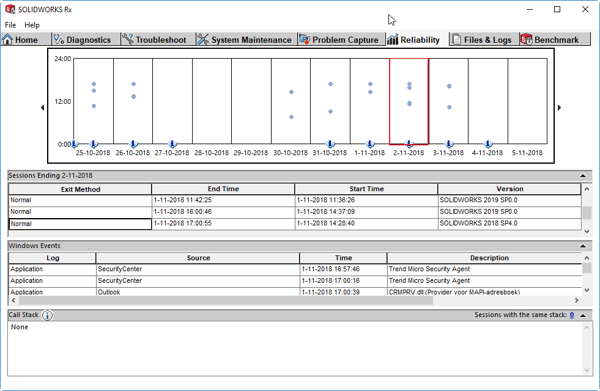Click Windows Events horizontal scrollbar left arrow
This screenshot has width=600, height=391.
[x=13, y=300]
